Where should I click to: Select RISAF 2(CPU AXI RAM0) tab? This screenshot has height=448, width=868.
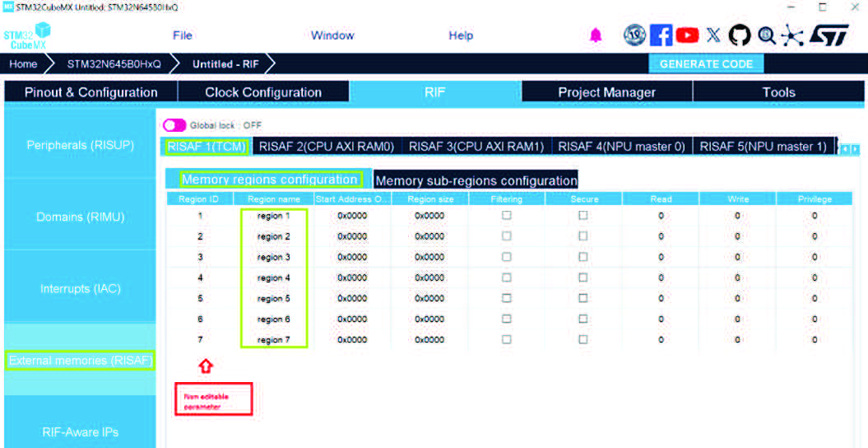[x=327, y=147]
